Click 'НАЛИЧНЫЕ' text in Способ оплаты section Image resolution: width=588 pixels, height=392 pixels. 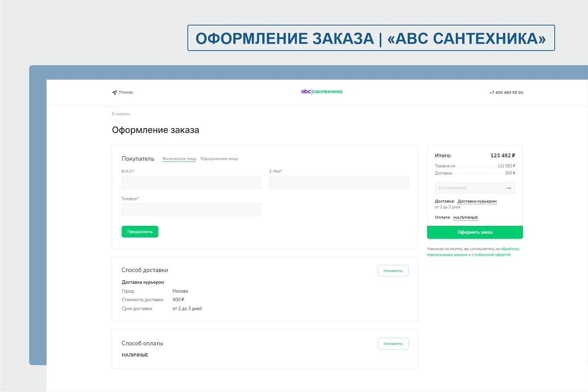135,355
